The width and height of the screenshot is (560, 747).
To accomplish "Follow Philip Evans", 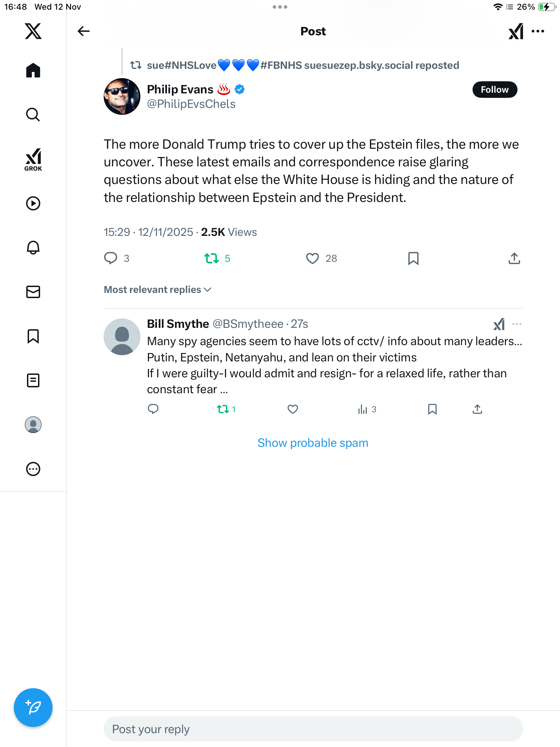I will coord(495,90).
